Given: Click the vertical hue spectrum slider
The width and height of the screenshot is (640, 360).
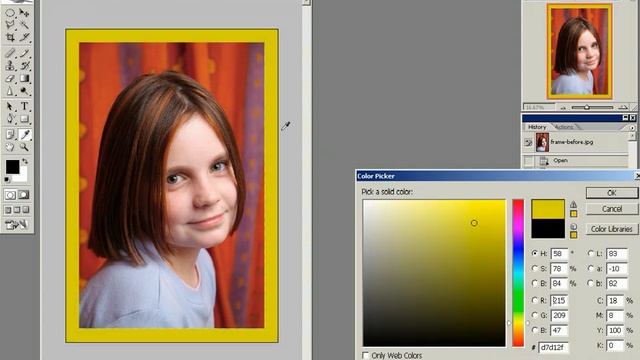Looking at the screenshot, I should click(518, 273).
